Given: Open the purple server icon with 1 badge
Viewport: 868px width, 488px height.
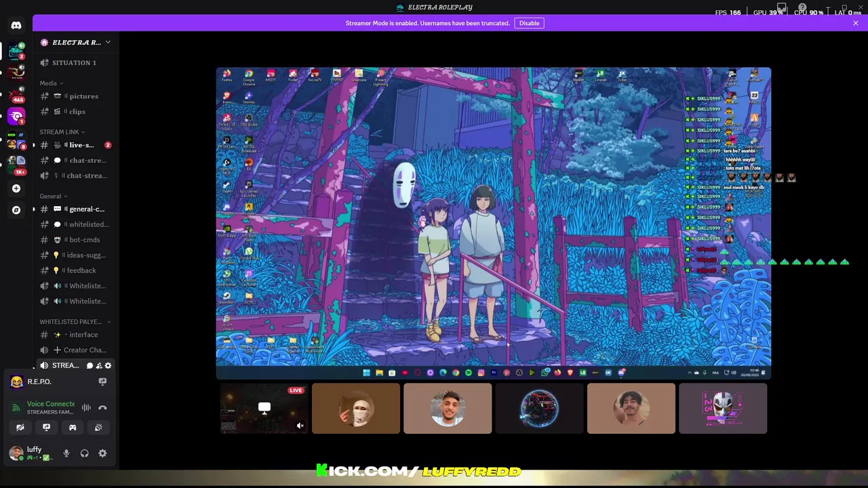Looking at the screenshot, I should [x=16, y=117].
